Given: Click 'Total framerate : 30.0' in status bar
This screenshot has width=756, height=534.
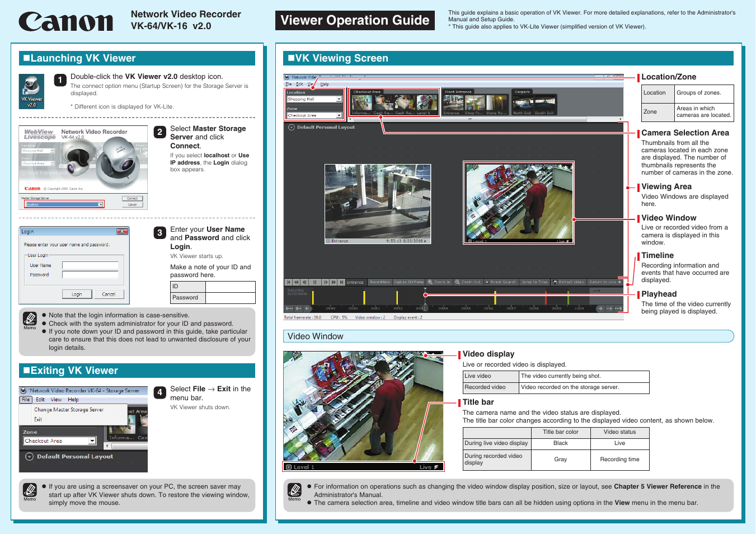Looking at the screenshot, I should 303,317.
